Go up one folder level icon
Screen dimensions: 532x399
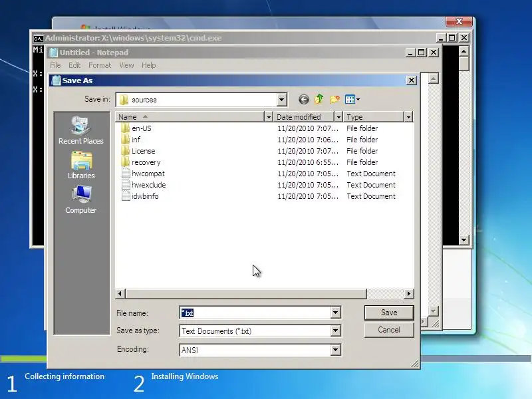click(x=319, y=99)
